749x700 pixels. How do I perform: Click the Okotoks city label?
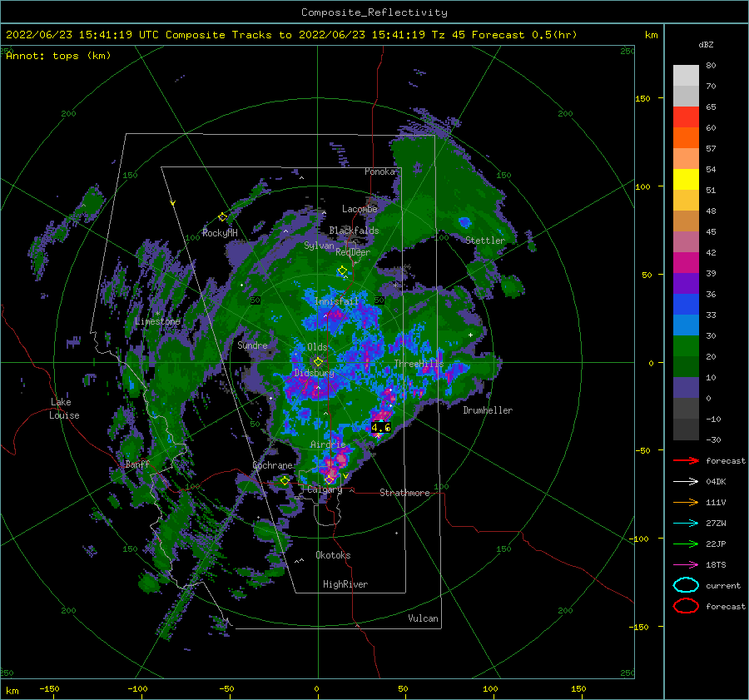[333, 555]
